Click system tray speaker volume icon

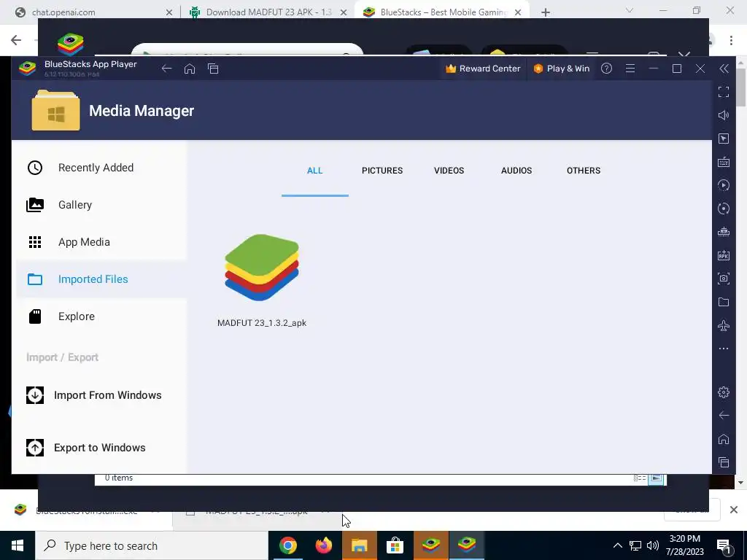click(653, 545)
